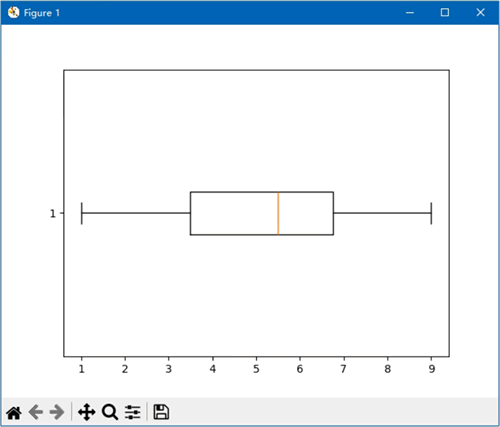This screenshot has width=500, height=427.
Task: Click the x-axis tick label 5
Action: point(256,369)
